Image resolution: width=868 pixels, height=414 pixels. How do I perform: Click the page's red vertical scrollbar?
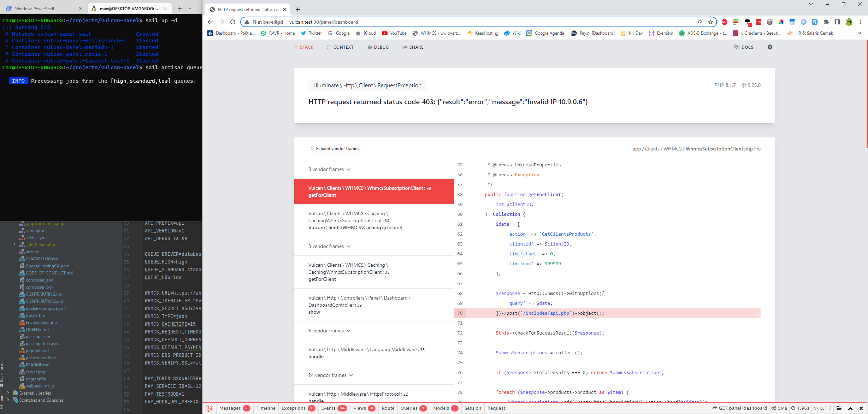(867, 94)
